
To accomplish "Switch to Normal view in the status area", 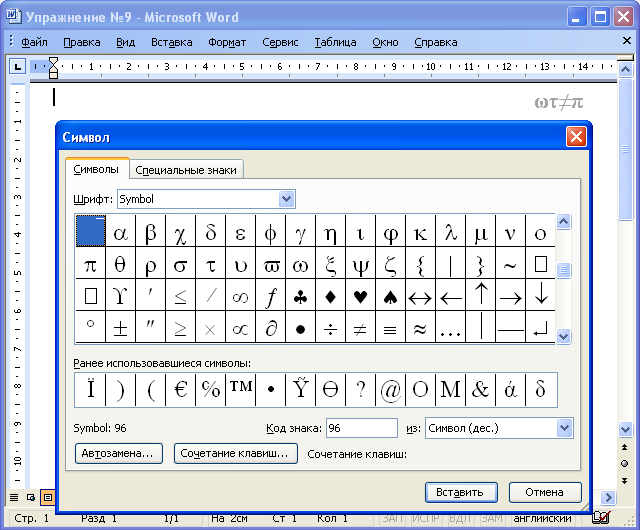I will pos(14,497).
